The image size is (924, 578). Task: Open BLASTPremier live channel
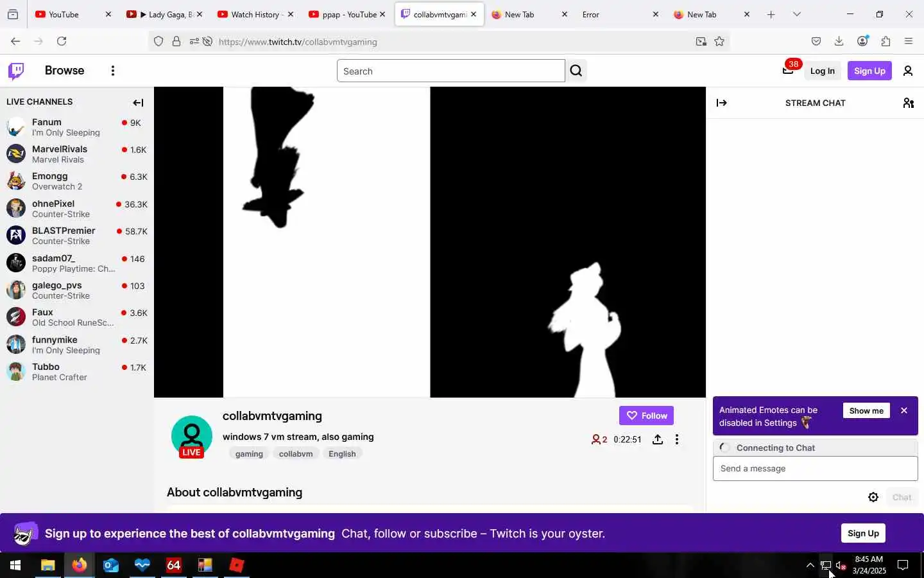(x=77, y=236)
